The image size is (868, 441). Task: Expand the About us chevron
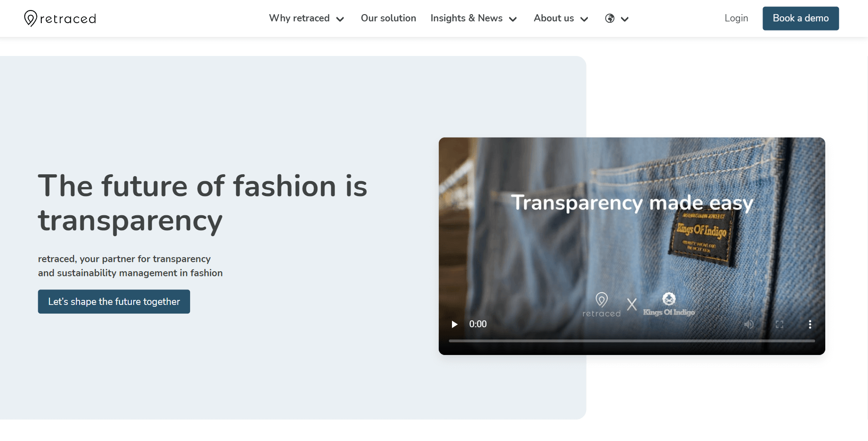pyautogui.click(x=584, y=19)
